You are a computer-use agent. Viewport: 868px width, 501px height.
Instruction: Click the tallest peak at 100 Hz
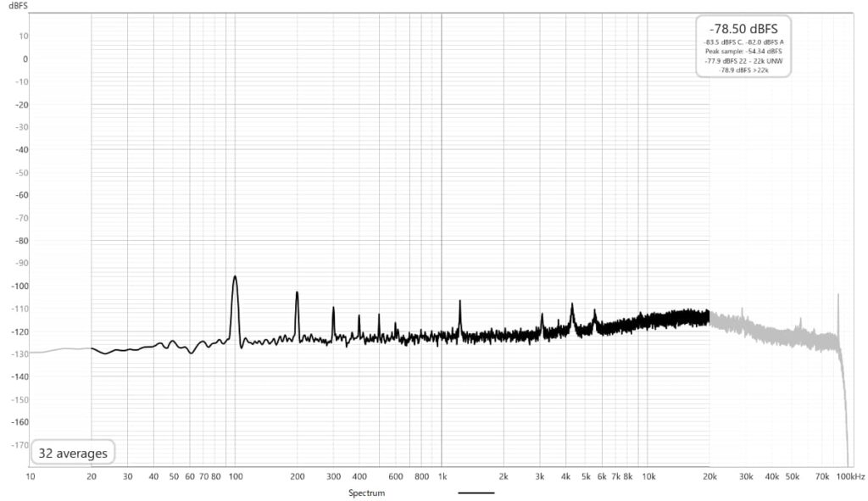click(235, 278)
